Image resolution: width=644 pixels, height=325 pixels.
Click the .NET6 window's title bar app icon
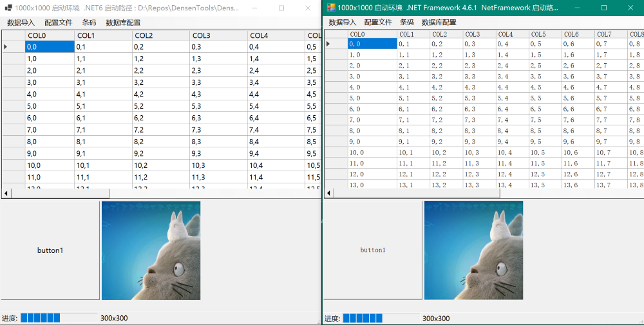(8, 7)
